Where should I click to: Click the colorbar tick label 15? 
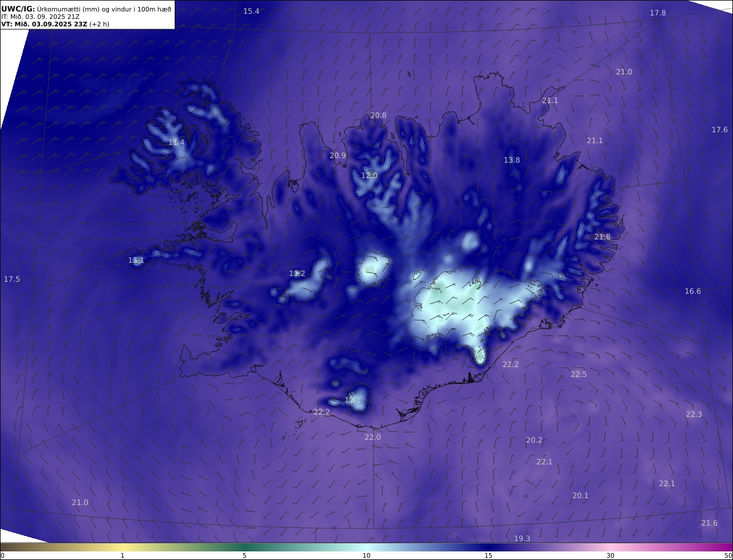(x=488, y=555)
